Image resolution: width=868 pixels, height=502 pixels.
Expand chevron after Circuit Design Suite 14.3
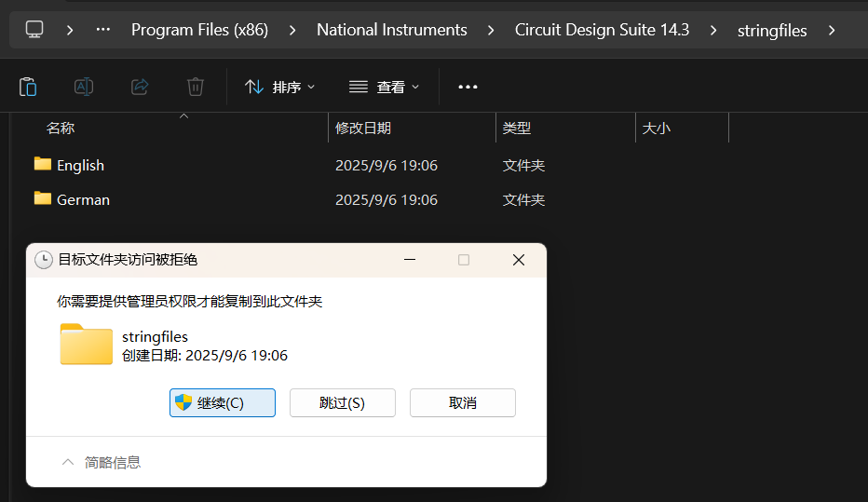pos(713,30)
